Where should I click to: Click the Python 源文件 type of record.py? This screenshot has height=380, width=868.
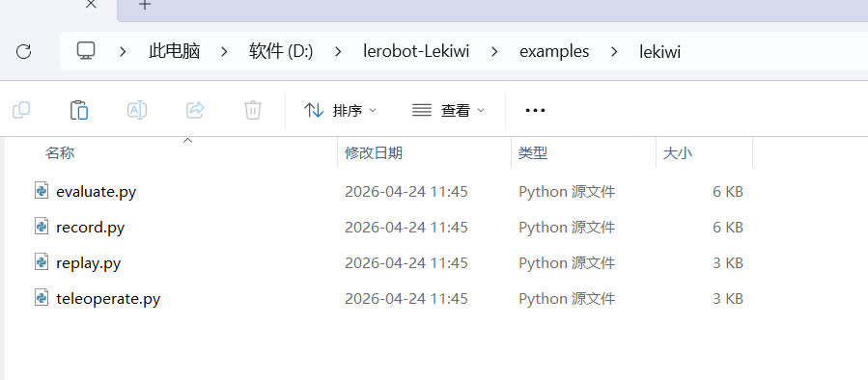tap(567, 228)
